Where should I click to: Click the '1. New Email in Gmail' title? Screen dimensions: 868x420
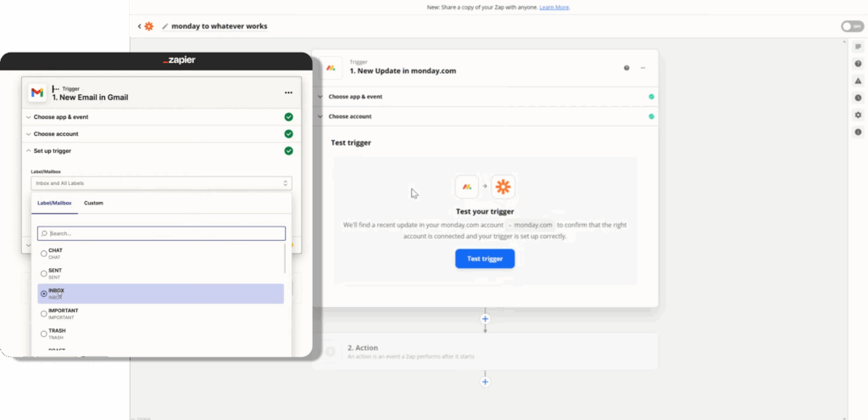tap(90, 98)
